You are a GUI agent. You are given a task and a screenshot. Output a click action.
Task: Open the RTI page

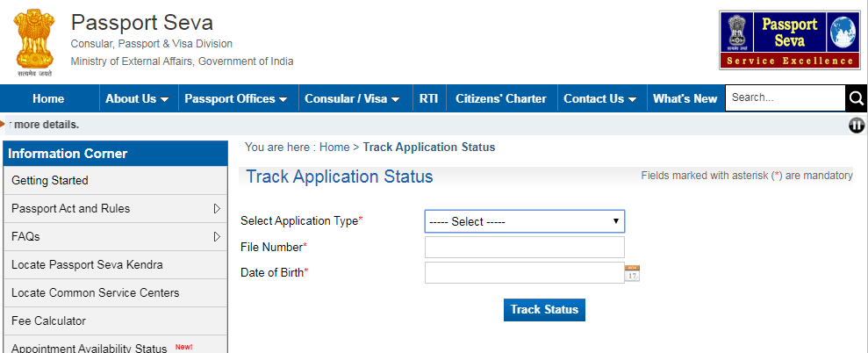tap(428, 98)
